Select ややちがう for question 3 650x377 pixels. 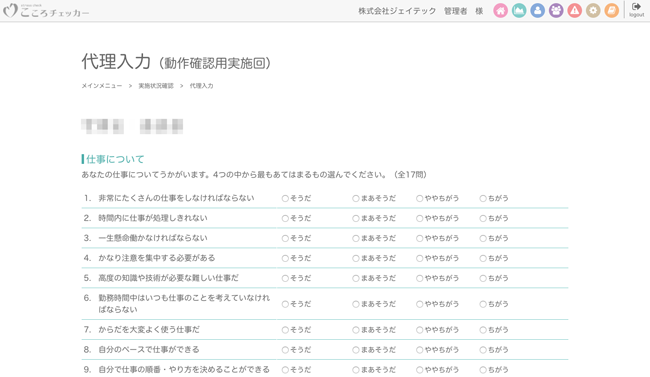pyautogui.click(x=420, y=238)
